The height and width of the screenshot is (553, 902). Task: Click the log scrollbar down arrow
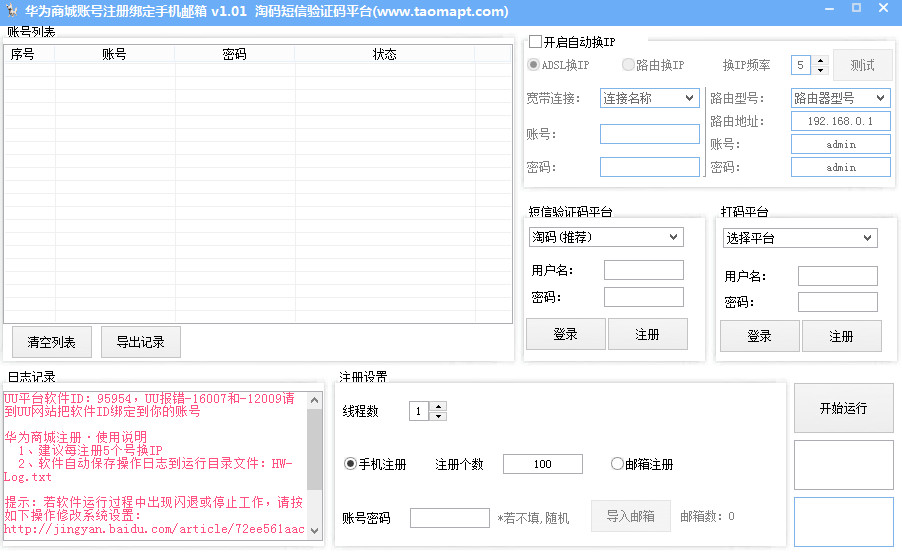[x=315, y=530]
